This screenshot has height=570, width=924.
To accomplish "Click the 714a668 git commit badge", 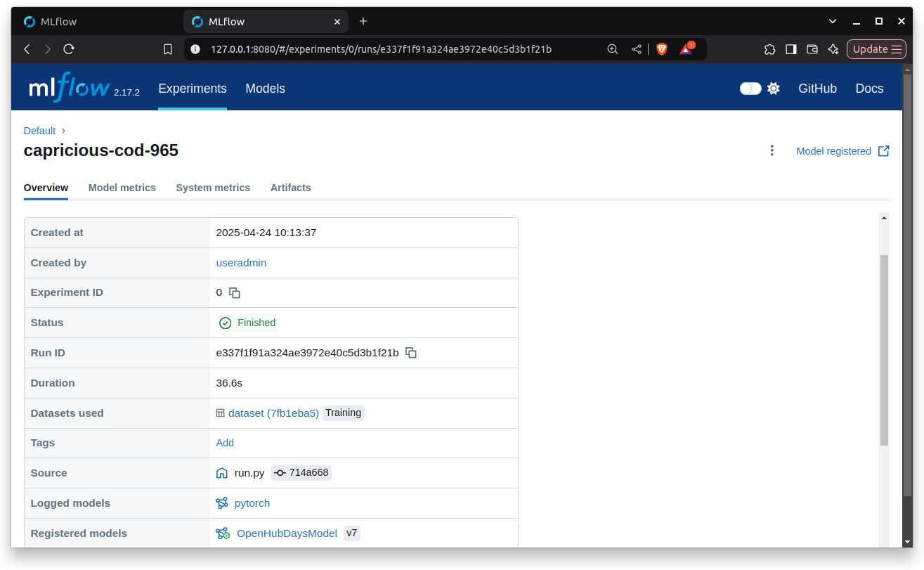I will (301, 473).
